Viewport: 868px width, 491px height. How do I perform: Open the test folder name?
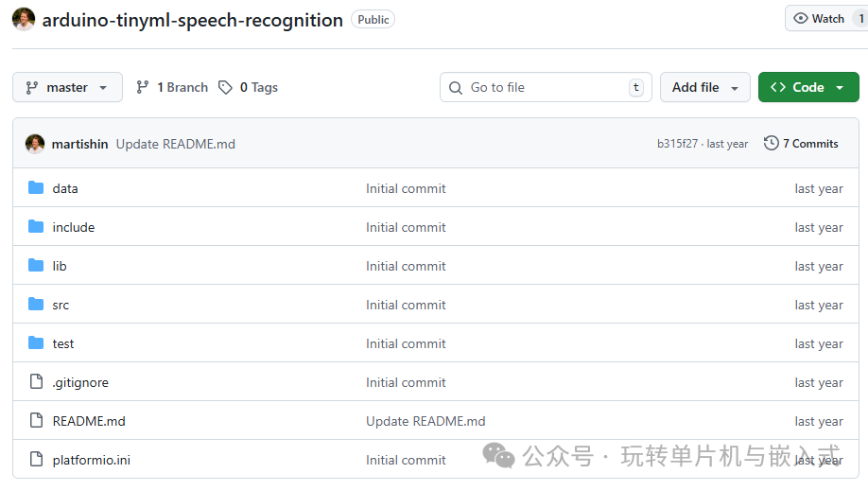(x=63, y=343)
